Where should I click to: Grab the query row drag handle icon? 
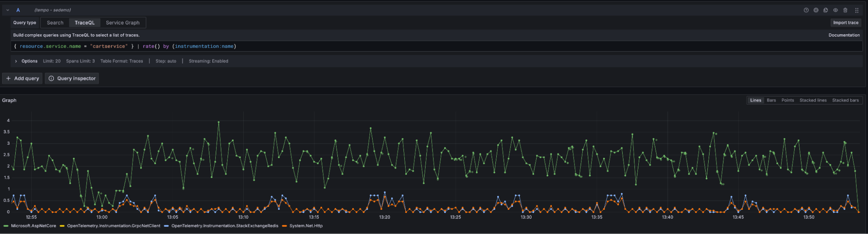pyautogui.click(x=857, y=10)
